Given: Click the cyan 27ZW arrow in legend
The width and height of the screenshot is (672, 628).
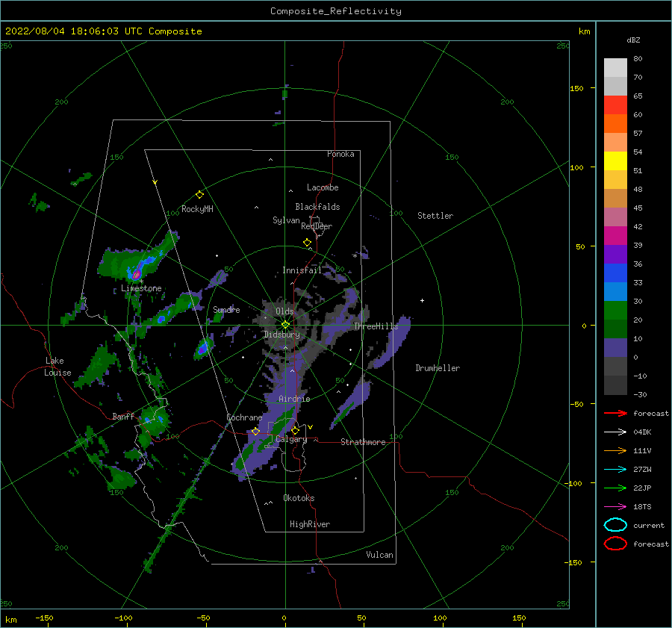Looking at the screenshot, I should click(615, 470).
